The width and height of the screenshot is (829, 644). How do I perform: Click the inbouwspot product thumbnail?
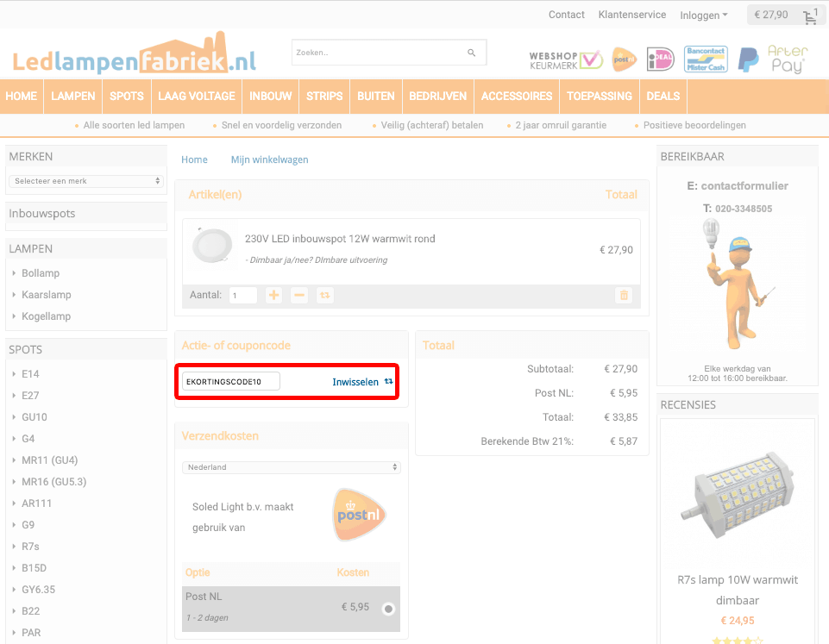[212, 247]
